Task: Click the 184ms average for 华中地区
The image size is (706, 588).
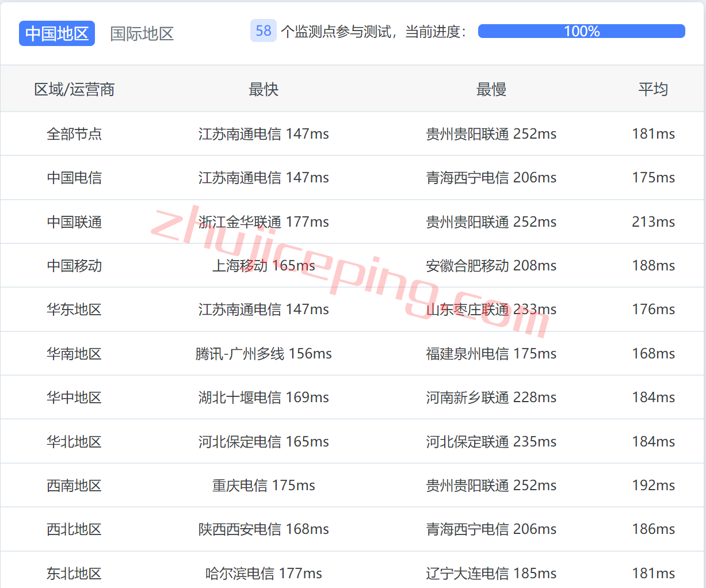Action: coord(653,398)
